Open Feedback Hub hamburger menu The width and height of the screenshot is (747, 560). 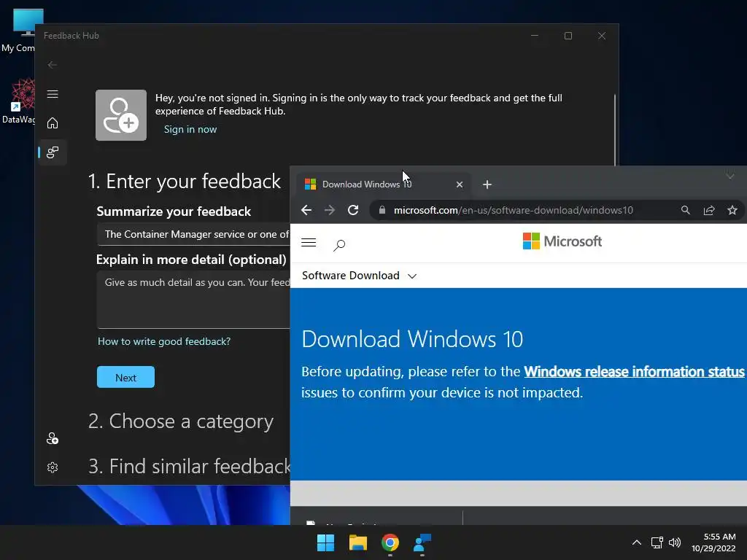point(53,94)
